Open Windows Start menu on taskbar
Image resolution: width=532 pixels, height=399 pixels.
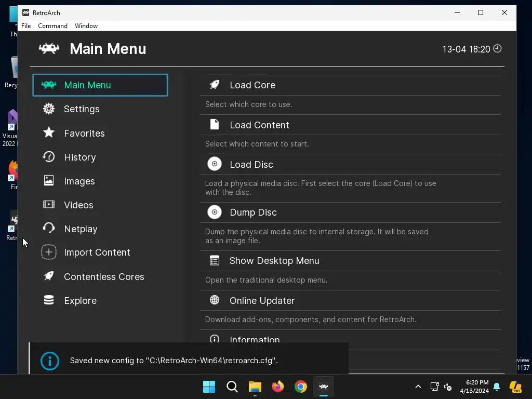click(x=209, y=387)
